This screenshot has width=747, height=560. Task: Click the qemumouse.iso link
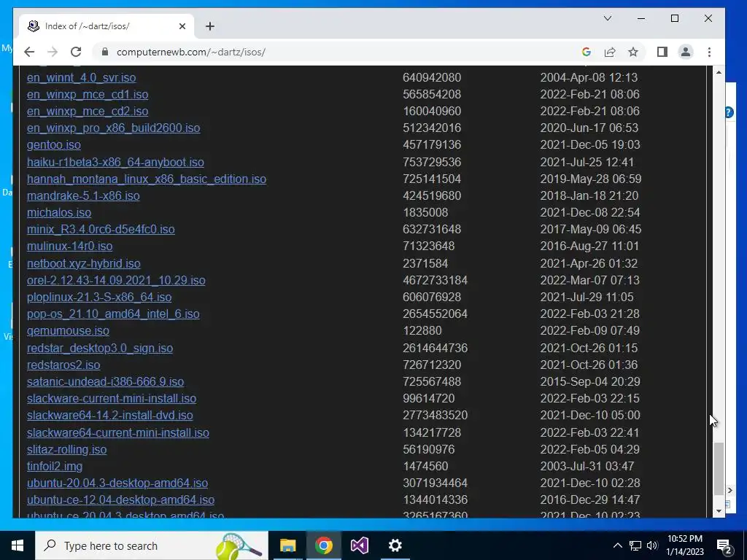pos(68,330)
